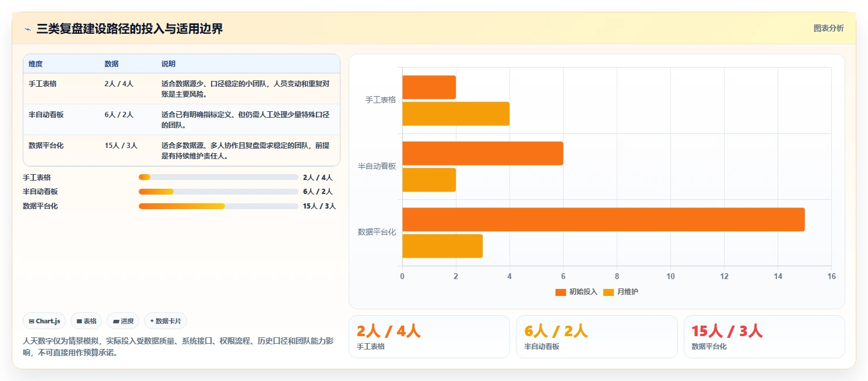
Task: Click the 2人 / 4人 value beside progress bar
Action: coord(318,178)
